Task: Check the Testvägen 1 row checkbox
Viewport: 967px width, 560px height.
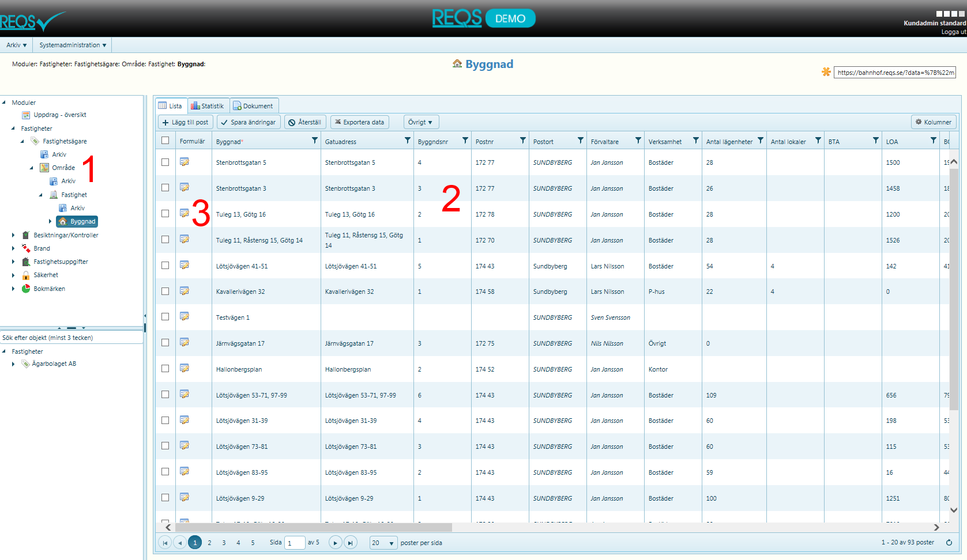Action: tap(165, 317)
